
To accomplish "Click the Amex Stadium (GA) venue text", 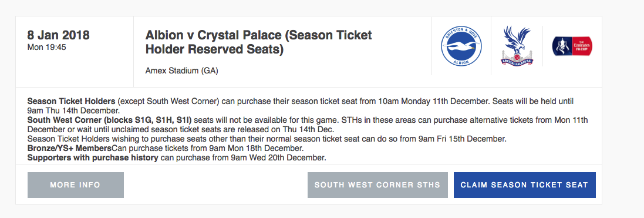I will [x=181, y=71].
